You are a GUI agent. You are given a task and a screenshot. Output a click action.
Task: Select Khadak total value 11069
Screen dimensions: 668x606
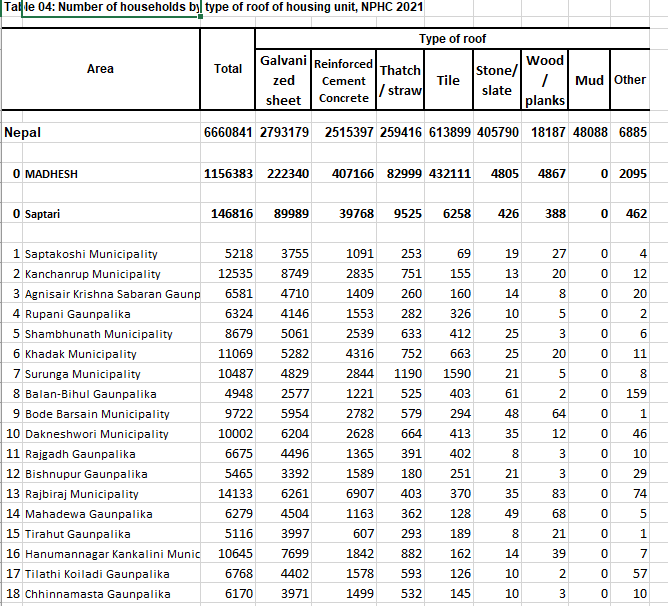[x=228, y=354]
